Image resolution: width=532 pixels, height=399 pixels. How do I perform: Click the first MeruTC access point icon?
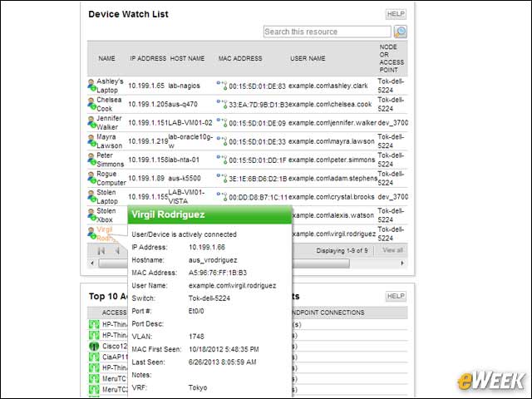tap(94, 378)
